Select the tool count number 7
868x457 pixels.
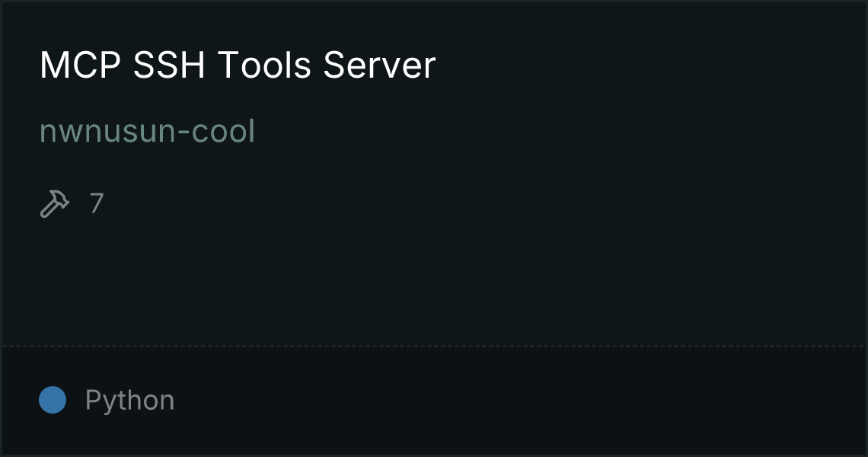point(97,203)
